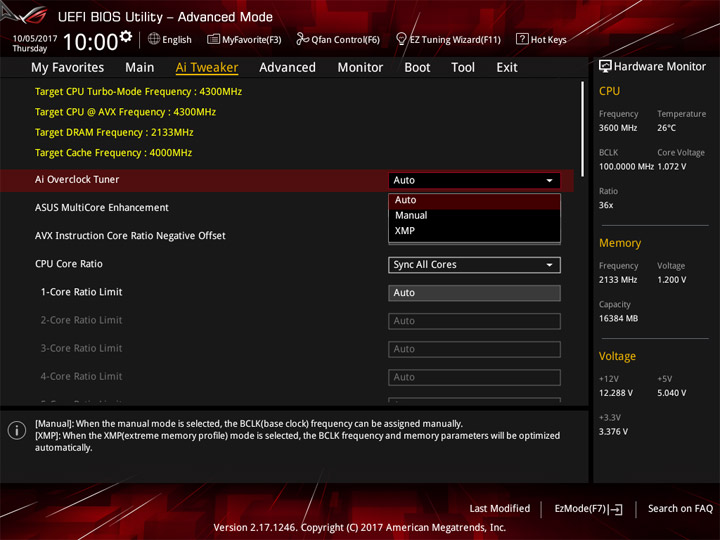Image resolution: width=720 pixels, height=540 pixels.
Task: Go to the Advanced tab
Action: click(x=287, y=68)
